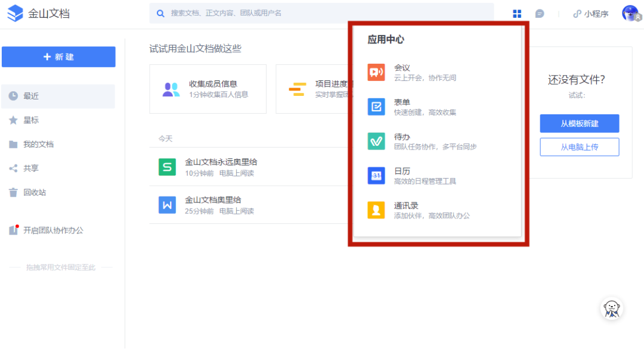
Task: Click the search magnifier icon
Action: (160, 14)
